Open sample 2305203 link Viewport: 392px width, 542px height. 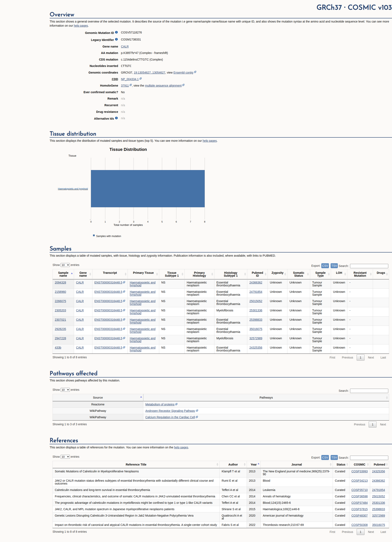60,310
